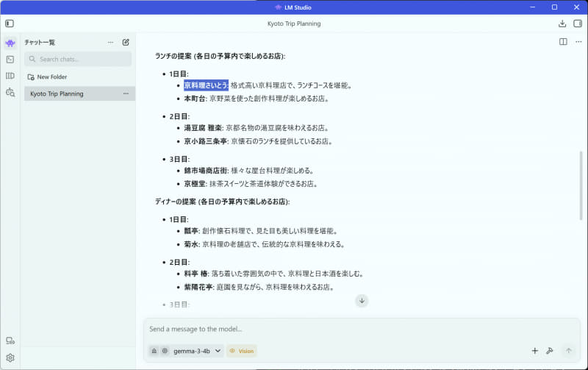Click the Kyoto Trip Planning title in the header
Screen dimensions: 588x370
294,24
